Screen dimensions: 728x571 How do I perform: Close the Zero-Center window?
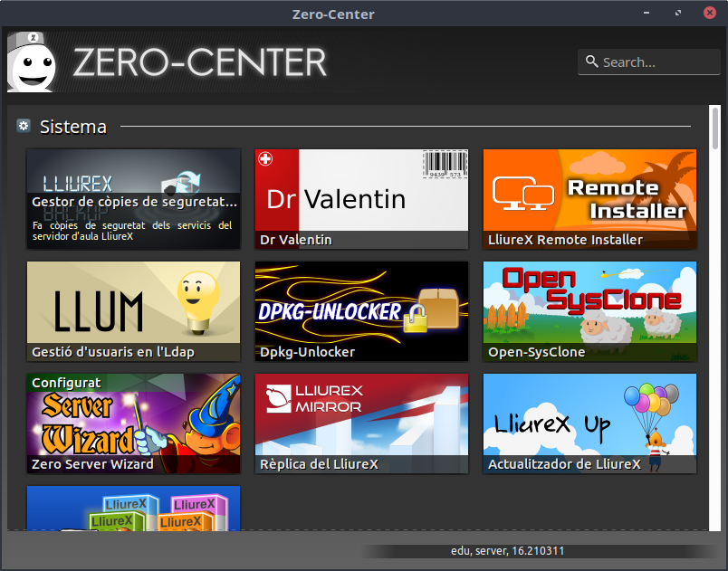coord(709,13)
